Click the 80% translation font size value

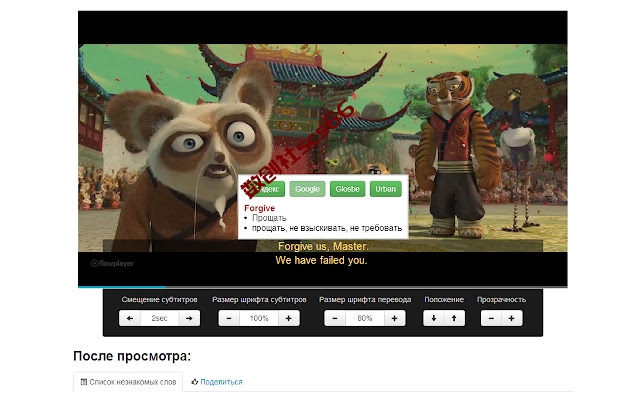tap(364, 318)
